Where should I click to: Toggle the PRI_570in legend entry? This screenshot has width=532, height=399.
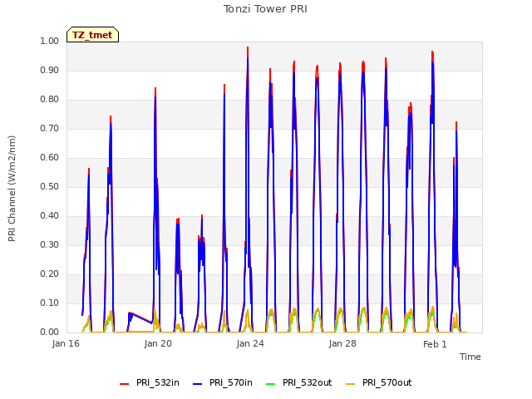[x=223, y=382]
